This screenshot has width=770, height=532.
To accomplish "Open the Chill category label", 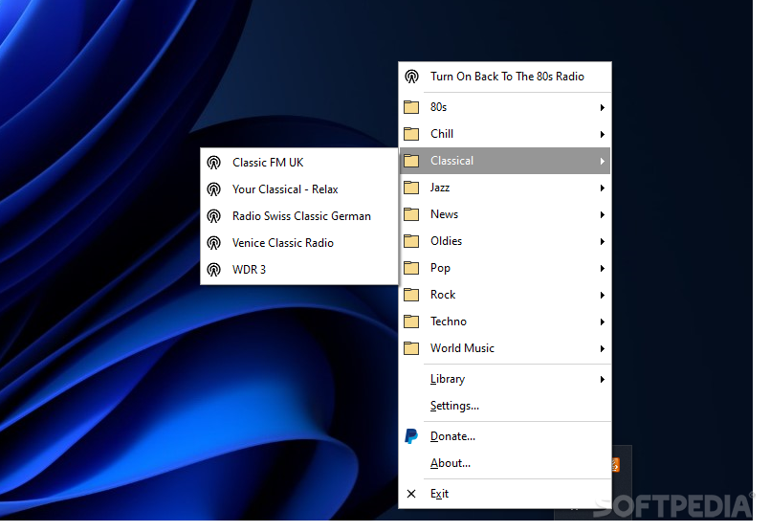I will 442,134.
